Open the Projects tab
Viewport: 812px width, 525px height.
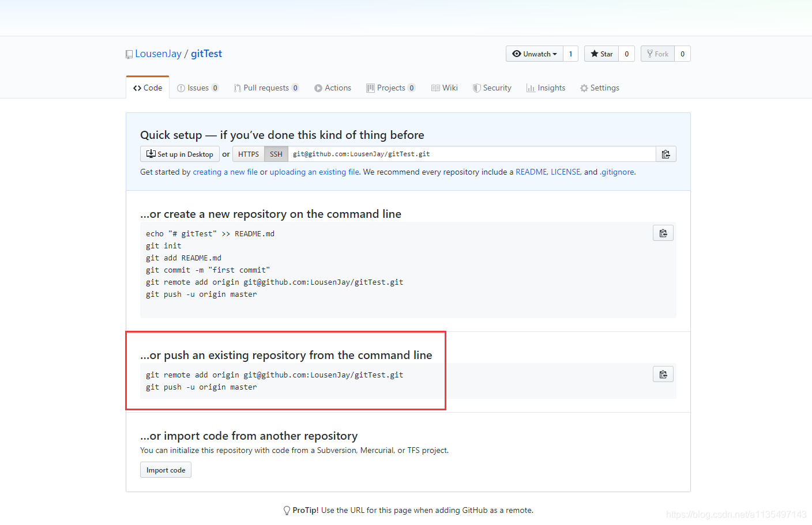(x=390, y=88)
